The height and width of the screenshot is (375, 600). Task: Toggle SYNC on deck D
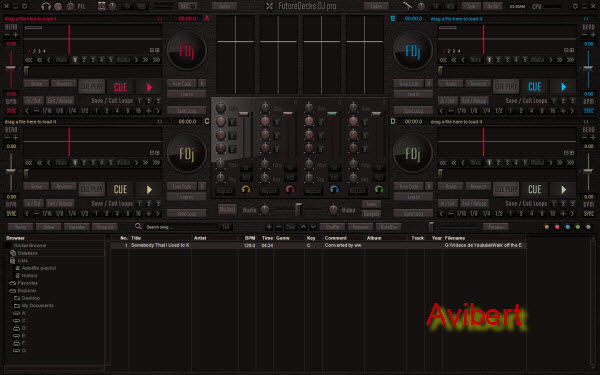coord(589,214)
